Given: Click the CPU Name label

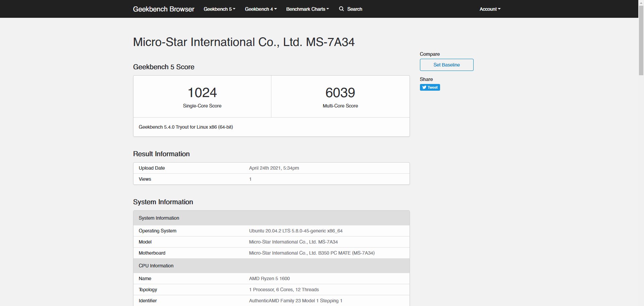Looking at the screenshot, I should [145, 278].
